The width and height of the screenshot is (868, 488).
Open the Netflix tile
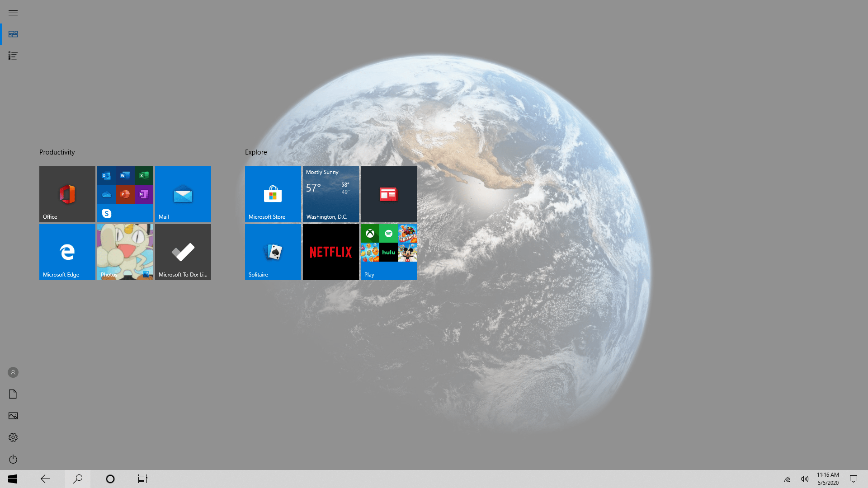330,252
